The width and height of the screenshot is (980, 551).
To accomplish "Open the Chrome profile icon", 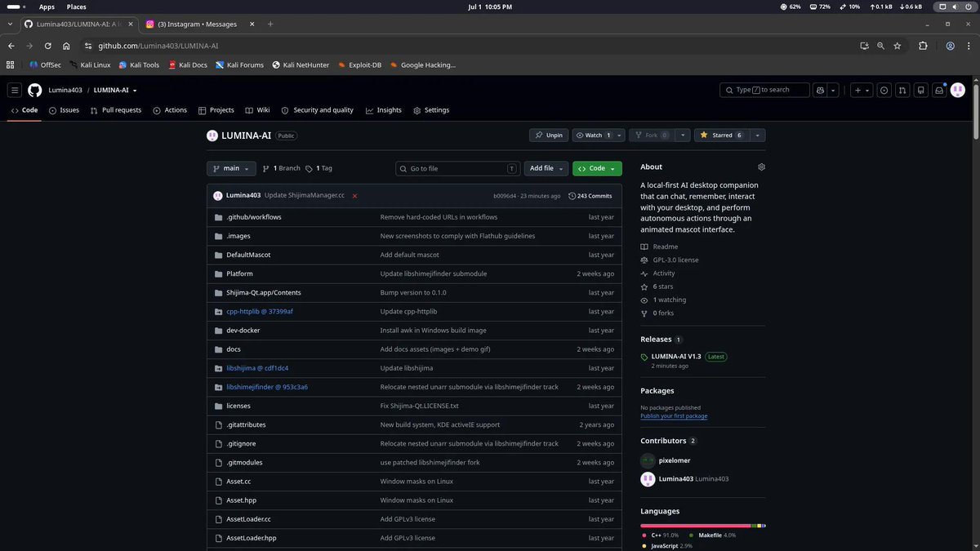I will pyautogui.click(x=950, y=46).
